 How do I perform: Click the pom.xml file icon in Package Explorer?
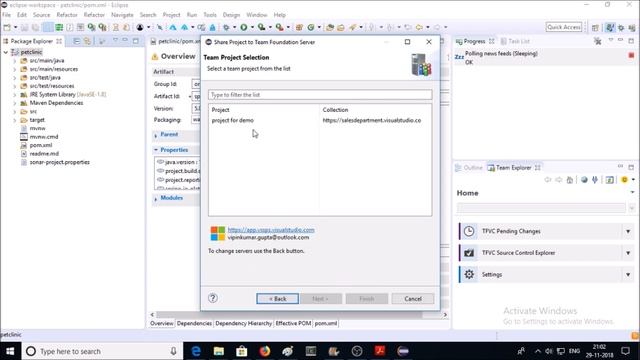click(x=24, y=145)
